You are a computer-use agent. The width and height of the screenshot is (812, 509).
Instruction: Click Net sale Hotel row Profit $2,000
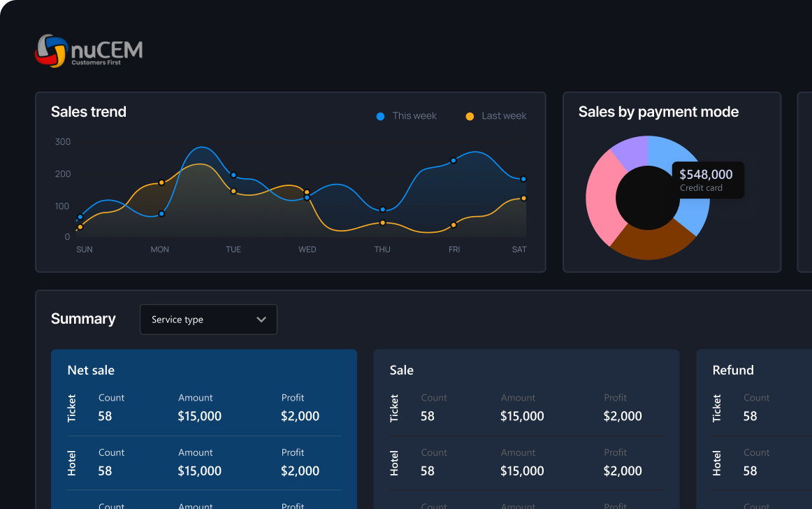(x=300, y=471)
